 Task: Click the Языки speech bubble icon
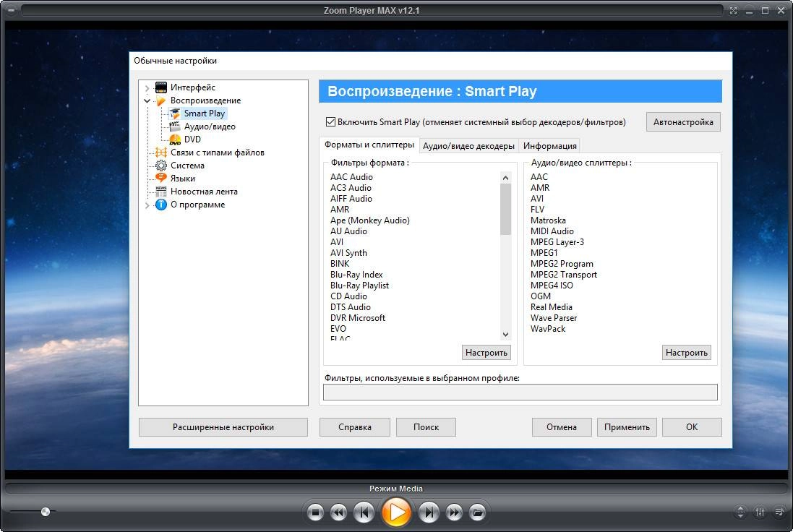tap(160, 178)
